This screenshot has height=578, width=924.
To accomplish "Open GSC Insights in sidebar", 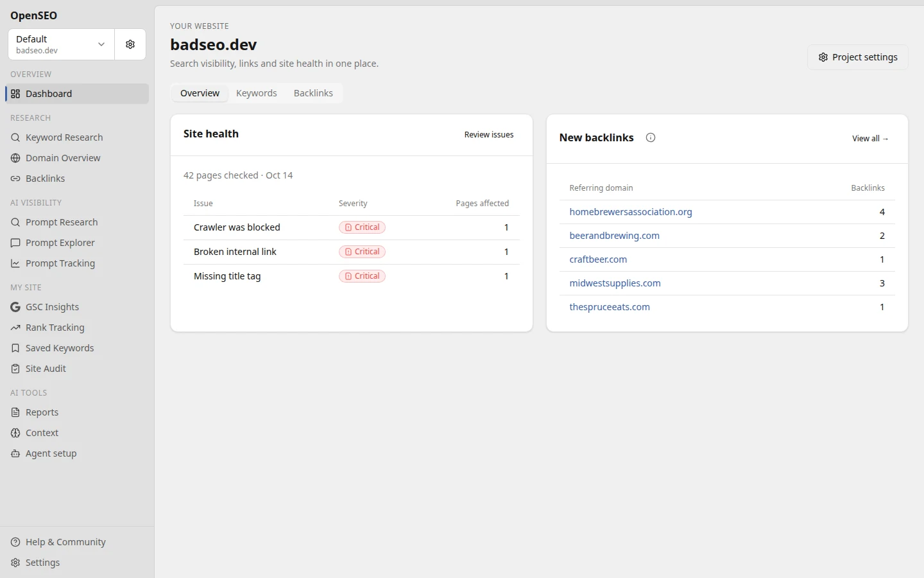I will tap(77, 307).
